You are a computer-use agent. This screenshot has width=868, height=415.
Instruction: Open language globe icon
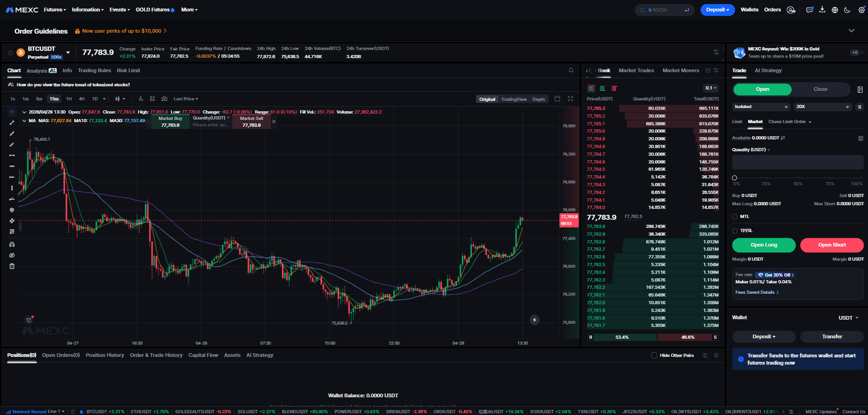[x=835, y=10]
